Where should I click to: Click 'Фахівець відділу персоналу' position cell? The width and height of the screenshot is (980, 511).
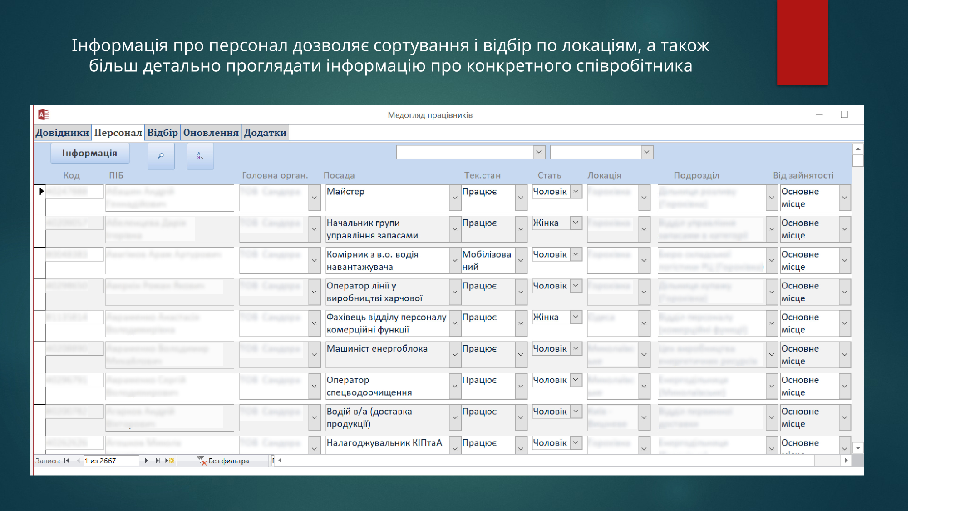(388, 323)
